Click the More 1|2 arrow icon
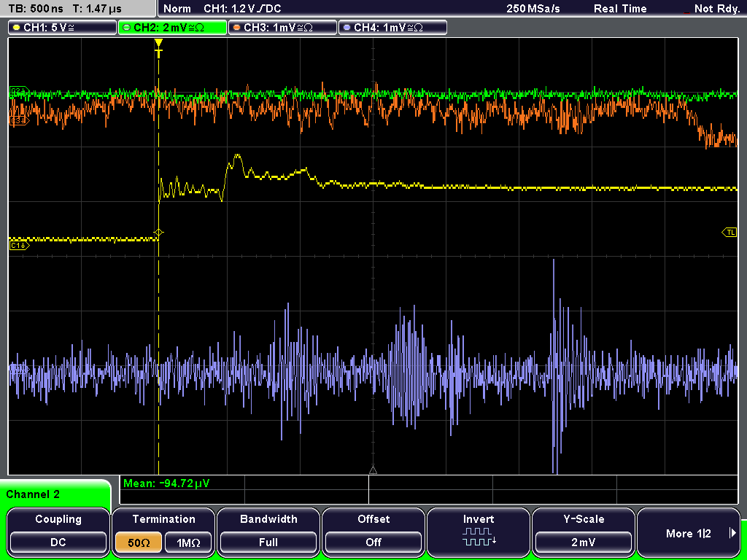The width and height of the screenshot is (747, 560). (x=732, y=533)
